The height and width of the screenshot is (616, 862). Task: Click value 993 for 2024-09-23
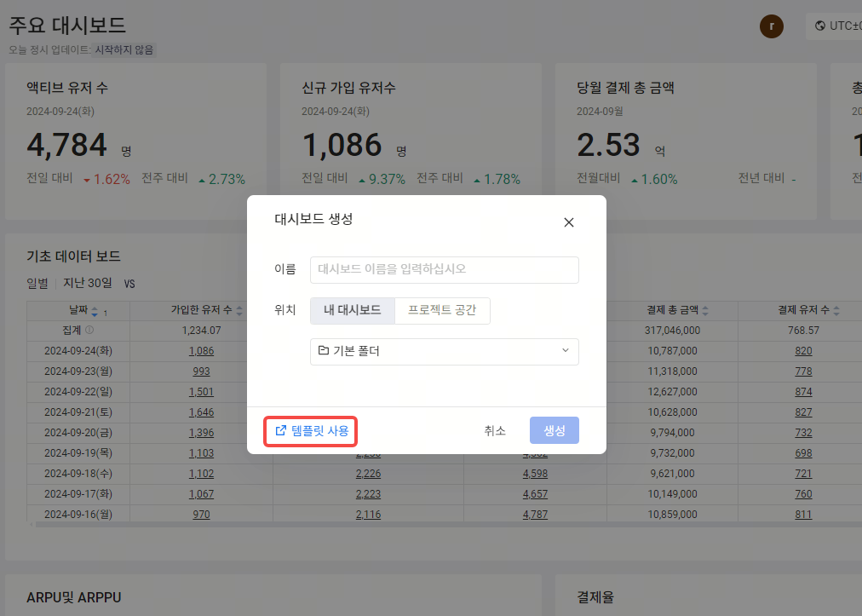[x=201, y=371]
